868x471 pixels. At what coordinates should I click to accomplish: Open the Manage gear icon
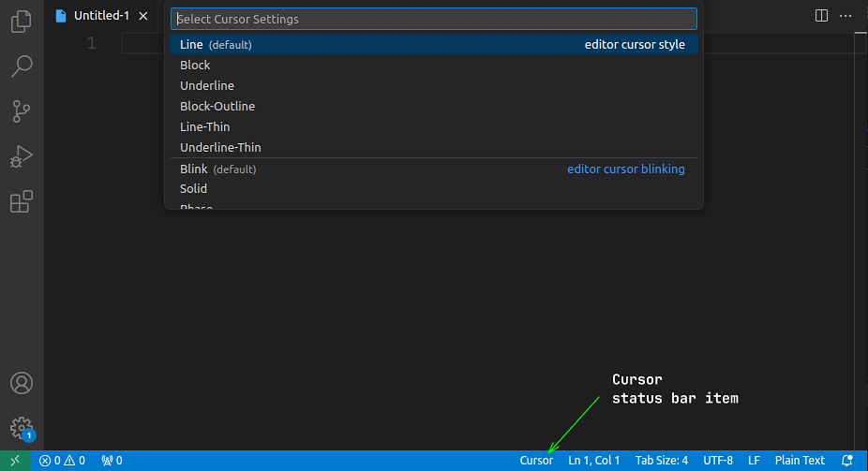click(21, 428)
